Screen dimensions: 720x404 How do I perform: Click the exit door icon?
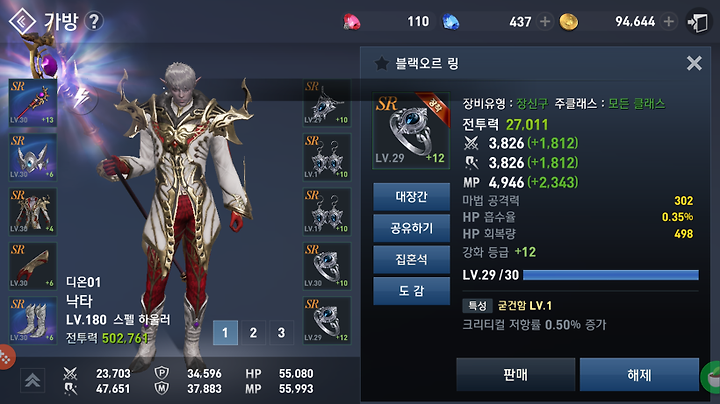(698, 22)
